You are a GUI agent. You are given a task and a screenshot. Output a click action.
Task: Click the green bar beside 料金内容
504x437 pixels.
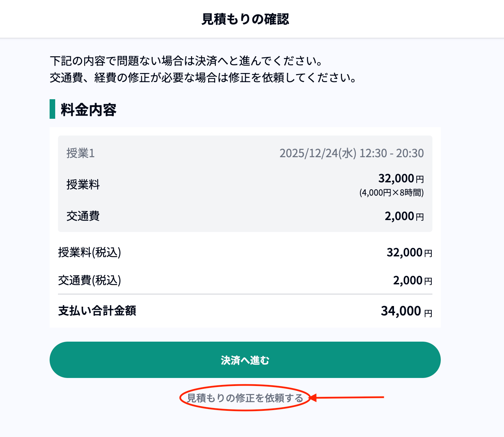coord(52,109)
